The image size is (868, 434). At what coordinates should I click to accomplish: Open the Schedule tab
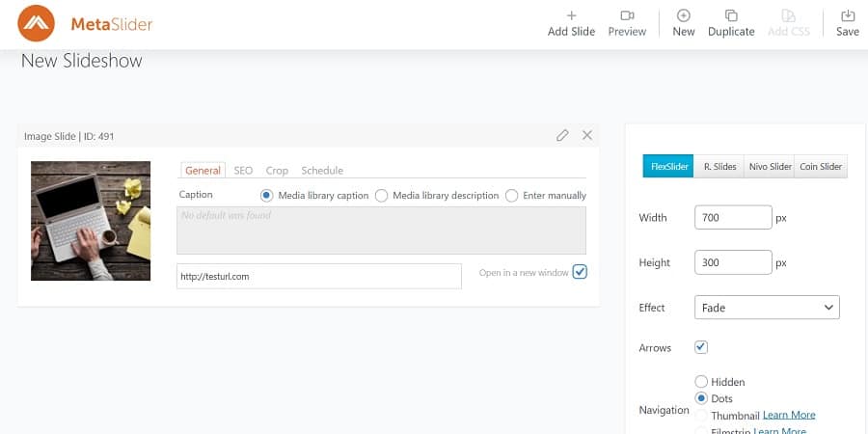(322, 171)
